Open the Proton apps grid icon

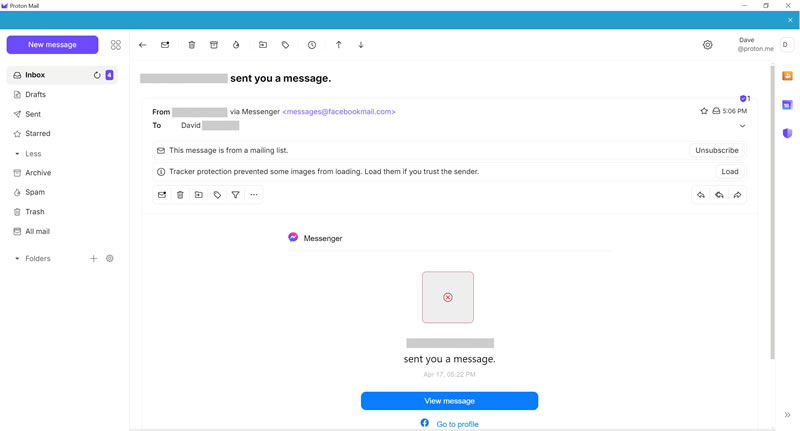[116, 45]
